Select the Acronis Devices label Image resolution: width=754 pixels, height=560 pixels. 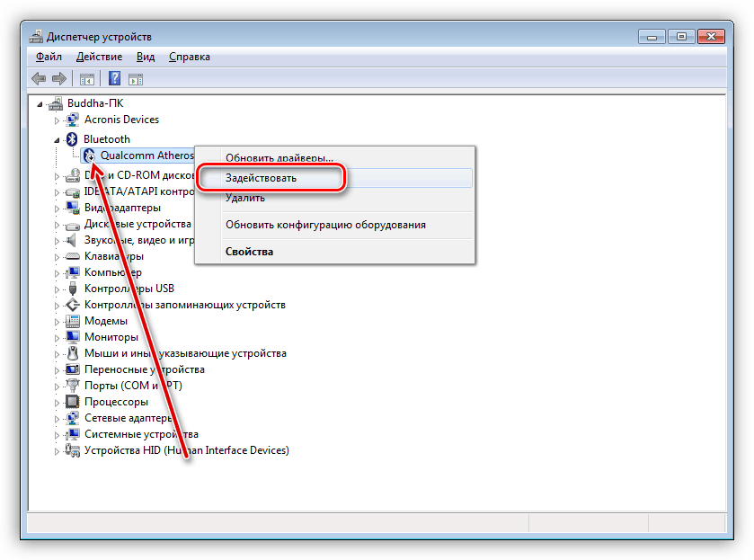pos(121,120)
